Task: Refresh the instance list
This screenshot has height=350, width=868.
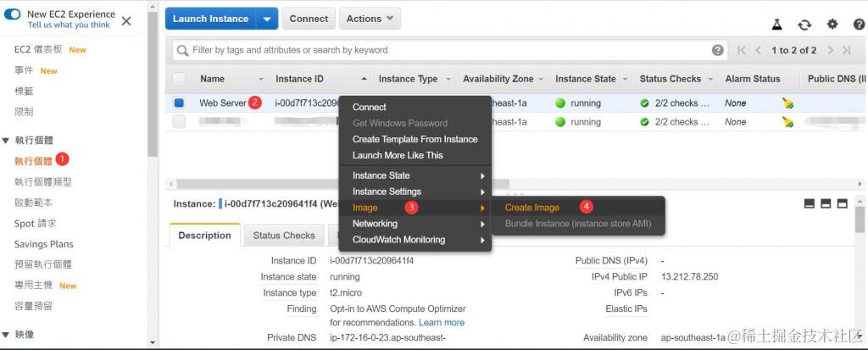Action: (804, 25)
